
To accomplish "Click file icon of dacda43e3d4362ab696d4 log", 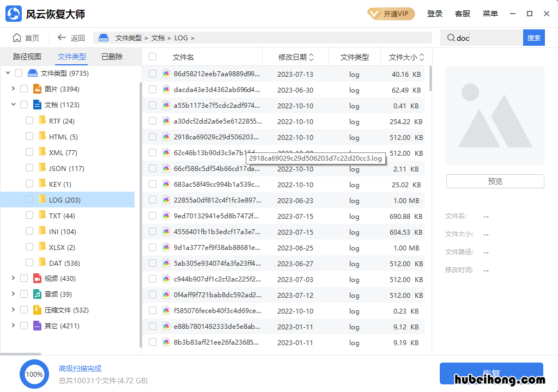I will (166, 89).
